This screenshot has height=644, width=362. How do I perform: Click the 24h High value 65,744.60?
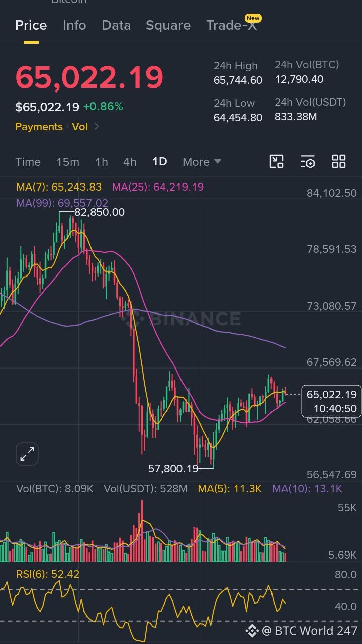click(x=238, y=80)
